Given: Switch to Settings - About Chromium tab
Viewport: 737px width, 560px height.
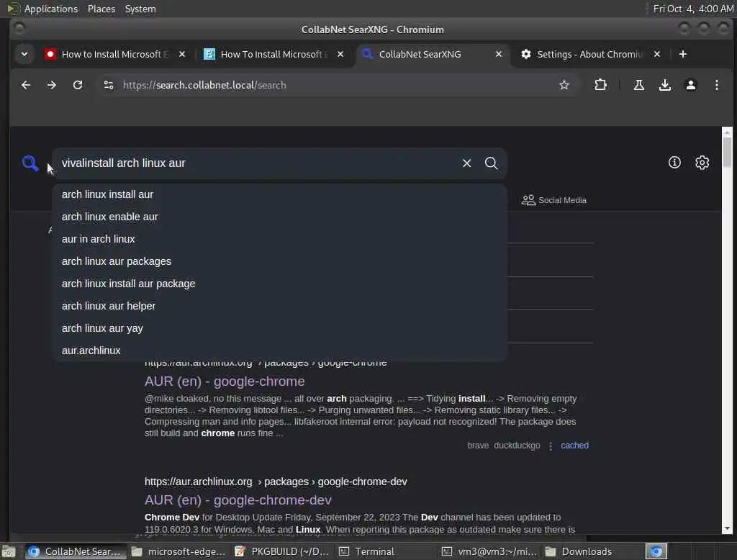Looking at the screenshot, I should click(591, 54).
